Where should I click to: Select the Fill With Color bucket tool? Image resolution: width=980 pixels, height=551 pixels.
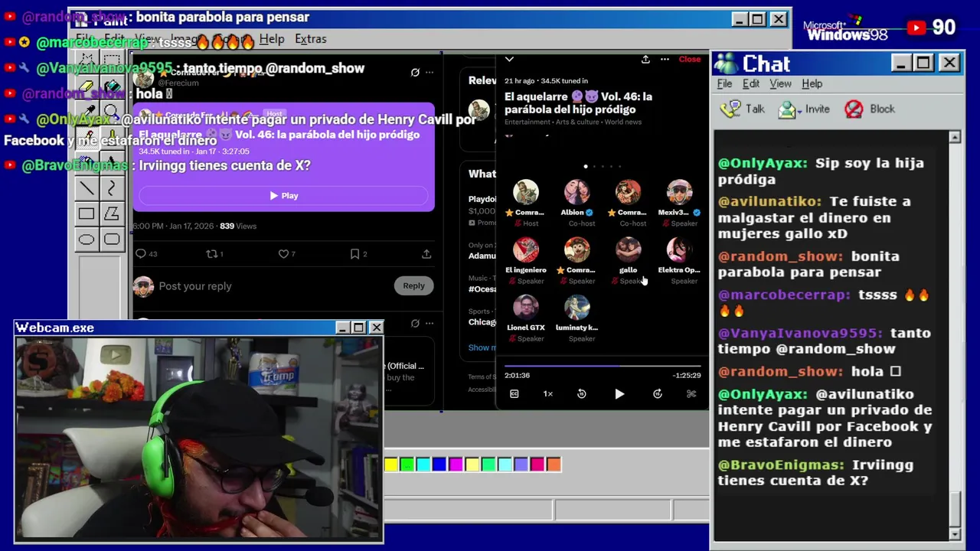click(112, 86)
